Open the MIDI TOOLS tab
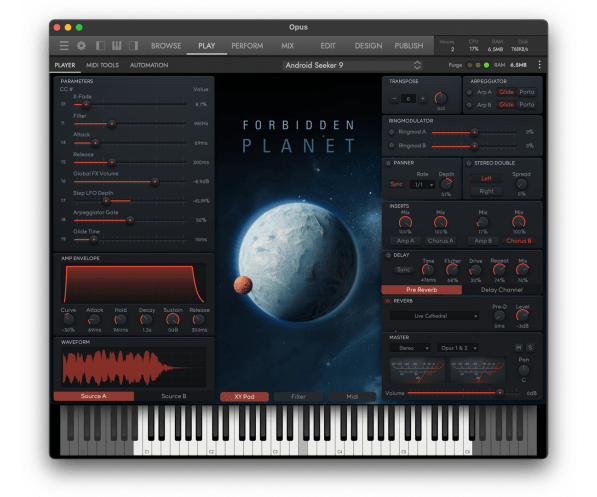597x497 pixels. [x=102, y=65]
